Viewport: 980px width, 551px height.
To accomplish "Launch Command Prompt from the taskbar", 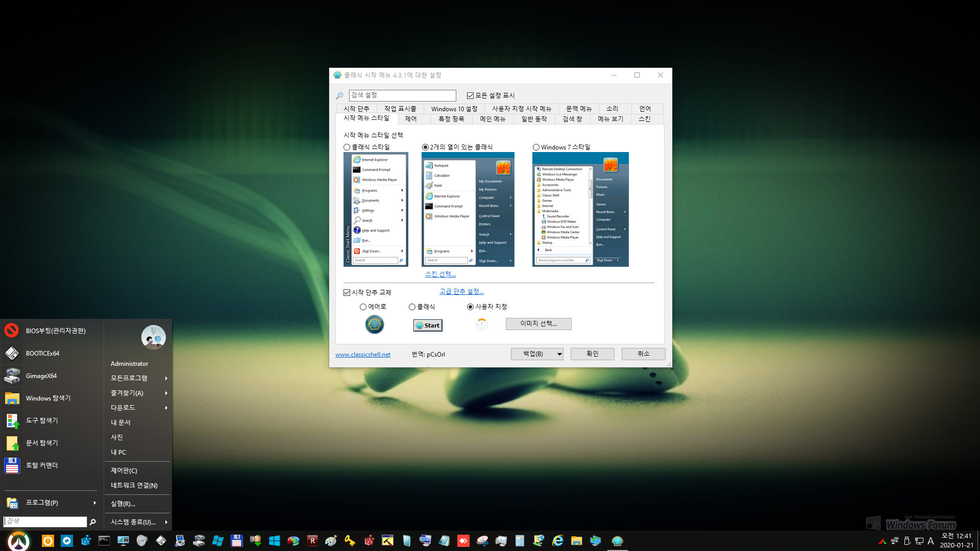I will (x=104, y=541).
